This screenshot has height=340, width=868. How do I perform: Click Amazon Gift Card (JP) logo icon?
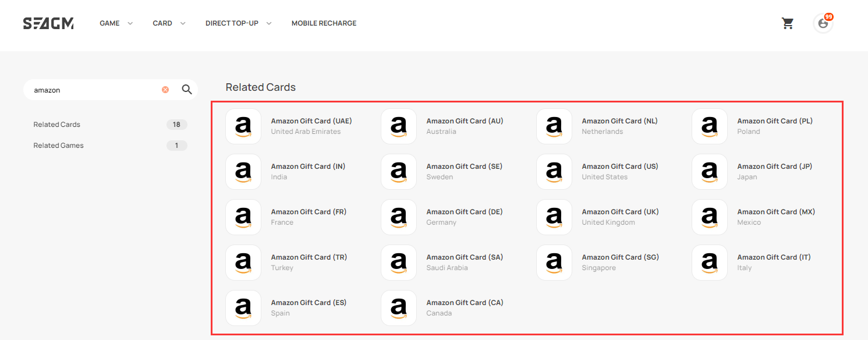coord(710,172)
